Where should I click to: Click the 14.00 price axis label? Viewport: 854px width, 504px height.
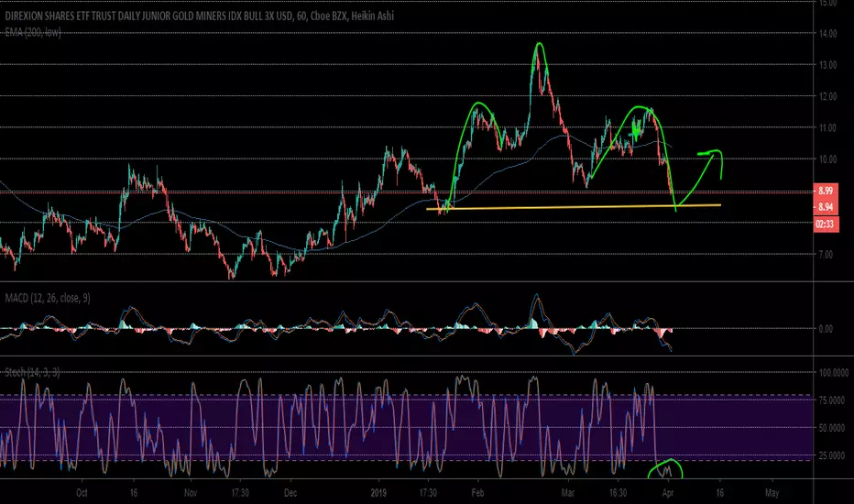coord(828,33)
